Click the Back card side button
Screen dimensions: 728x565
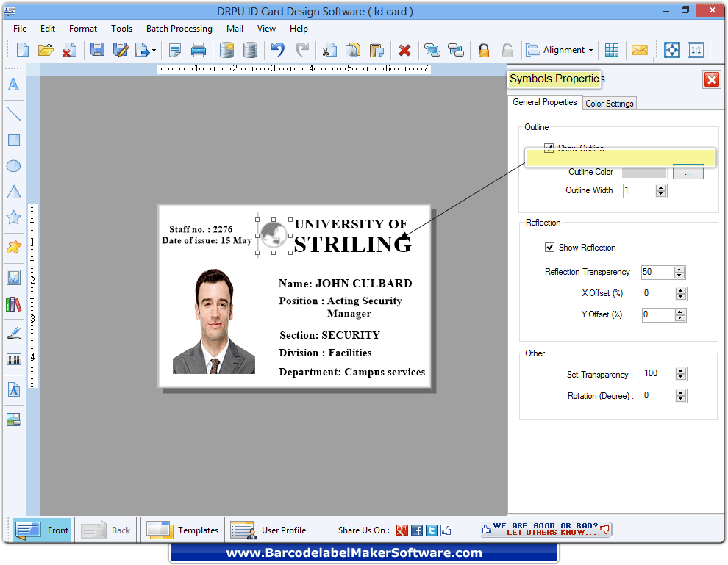[x=107, y=530]
